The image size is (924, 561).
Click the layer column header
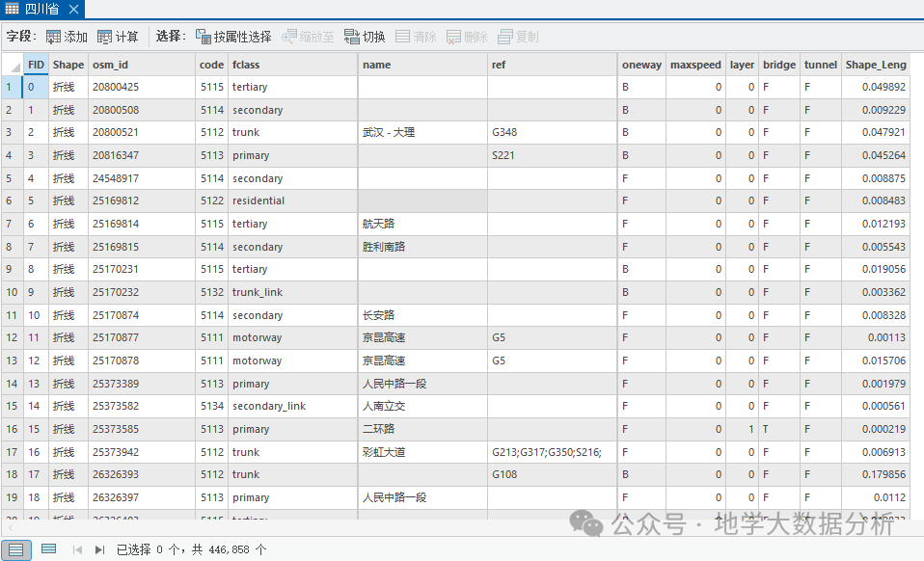coord(742,65)
